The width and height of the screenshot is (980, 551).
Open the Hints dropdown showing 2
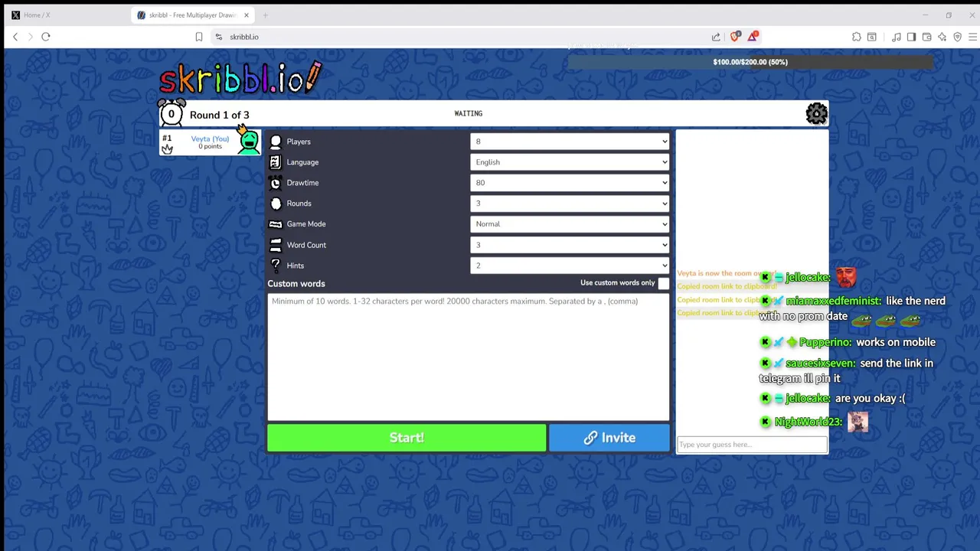tap(570, 266)
